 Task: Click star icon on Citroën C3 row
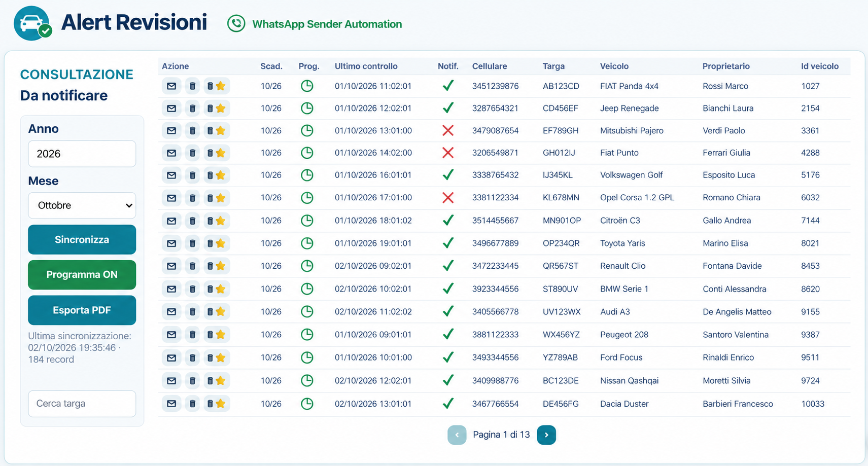[x=220, y=221]
